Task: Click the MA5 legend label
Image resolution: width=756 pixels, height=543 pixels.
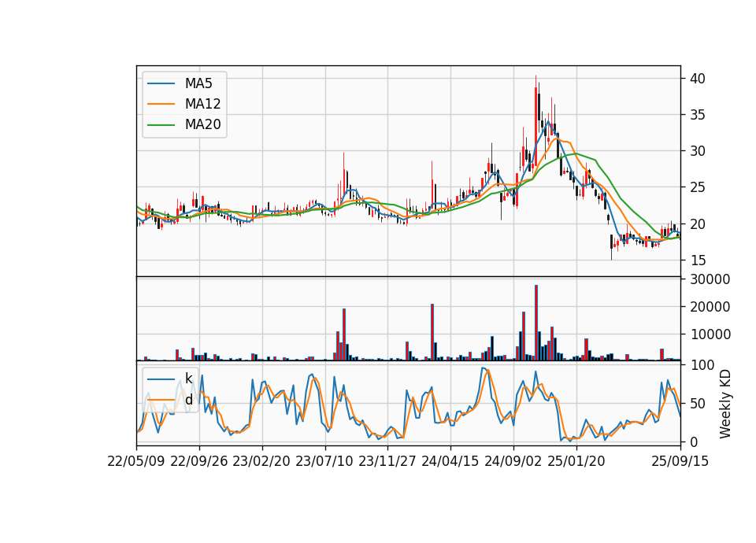Action: point(198,83)
